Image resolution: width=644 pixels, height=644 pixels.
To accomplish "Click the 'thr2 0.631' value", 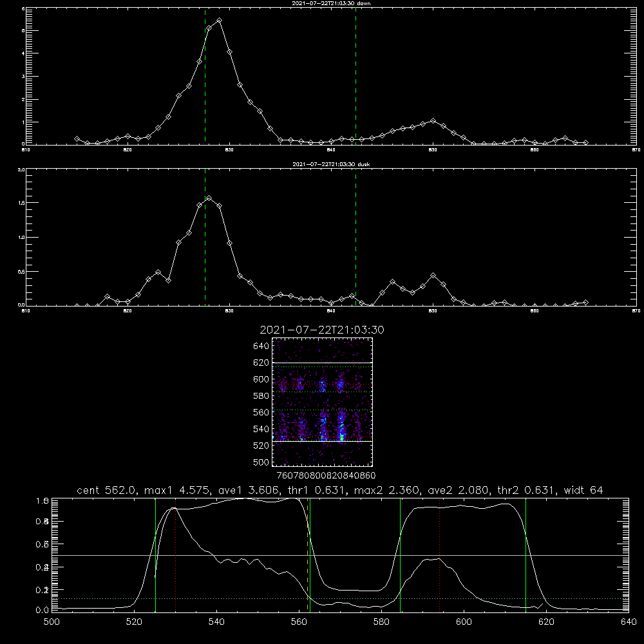I will point(527,490).
